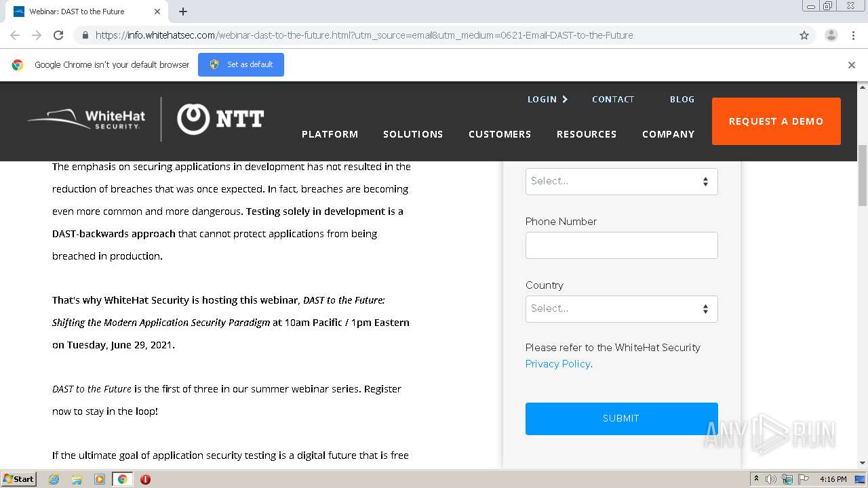Image resolution: width=868 pixels, height=488 pixels.
Task: Click the action center flag icon
Action: tap(803, 479)
